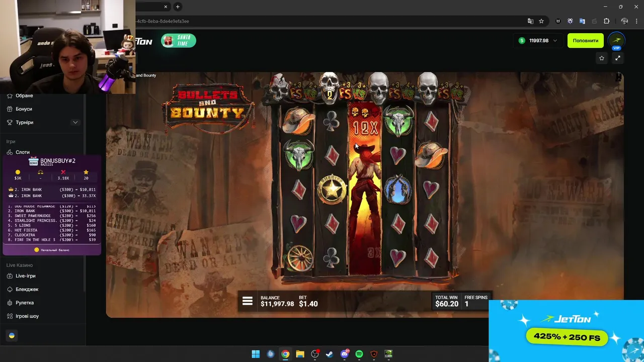The image size is (644, 362).
Task: Click the Ukraine flag language selector
Action: 12,336
